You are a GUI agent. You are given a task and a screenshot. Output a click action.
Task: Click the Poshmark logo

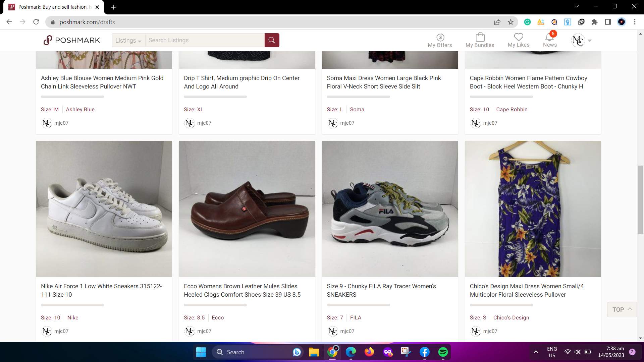[x=72, y=40]
